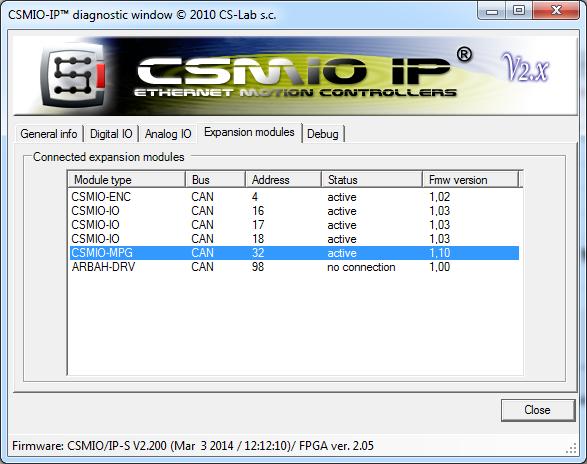Screen dimensions: 587x464
Task: Select the CSMIO-ENC module row
Action: point(294,197)
